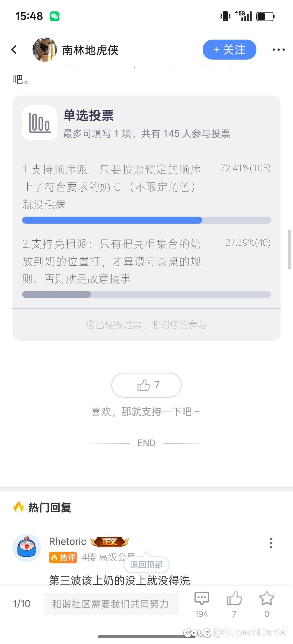
Task: Follow the author with + 关注 button
Action: [229, 50]
